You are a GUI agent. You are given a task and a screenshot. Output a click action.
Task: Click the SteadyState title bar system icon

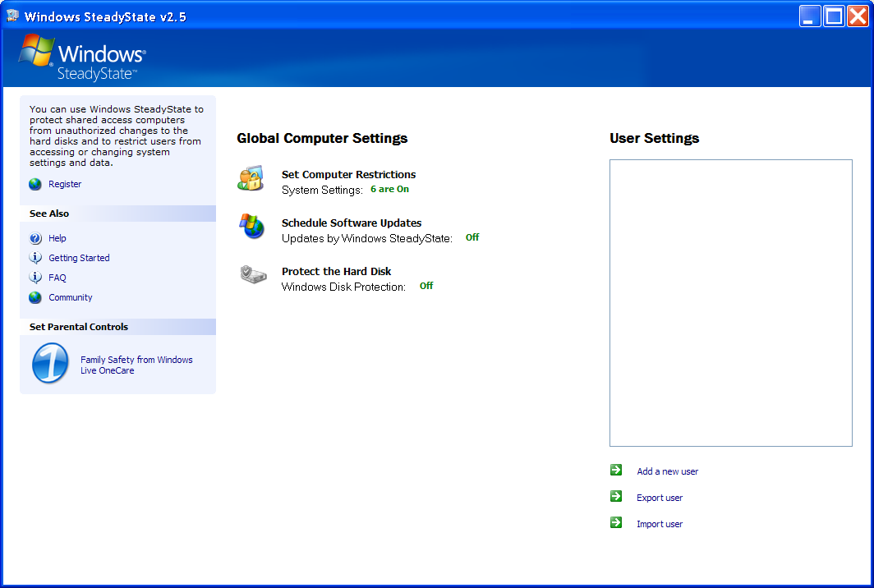pos(12,16)
